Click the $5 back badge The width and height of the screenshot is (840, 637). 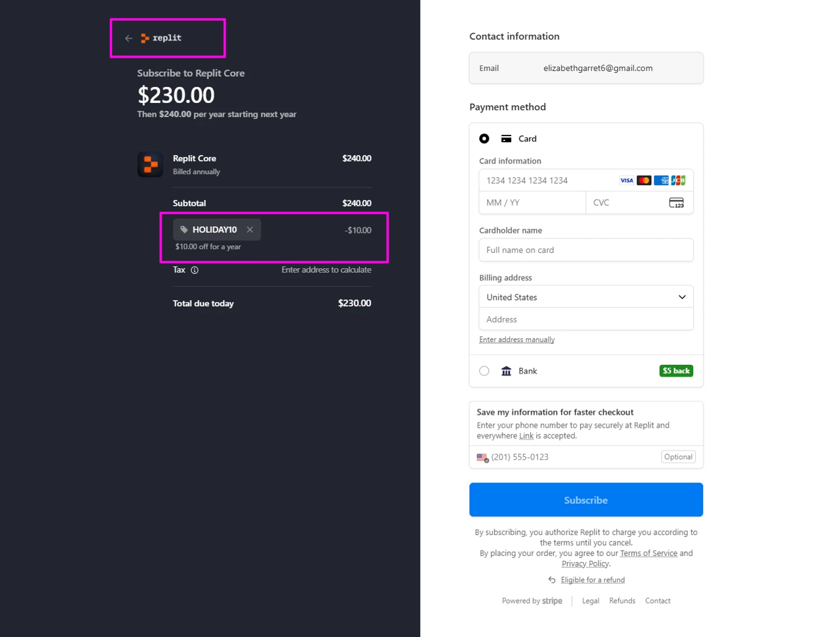pos(676,371)
